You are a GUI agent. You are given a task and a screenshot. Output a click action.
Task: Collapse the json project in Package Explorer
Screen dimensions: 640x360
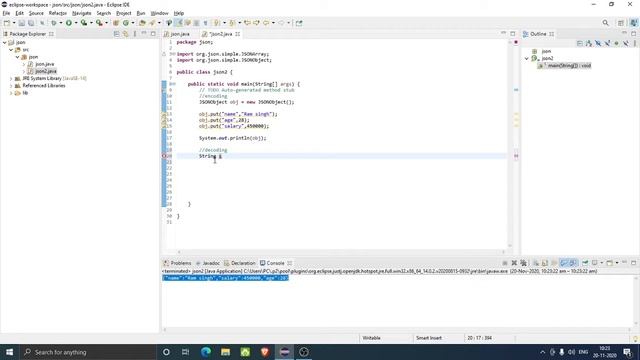[4, 42]
